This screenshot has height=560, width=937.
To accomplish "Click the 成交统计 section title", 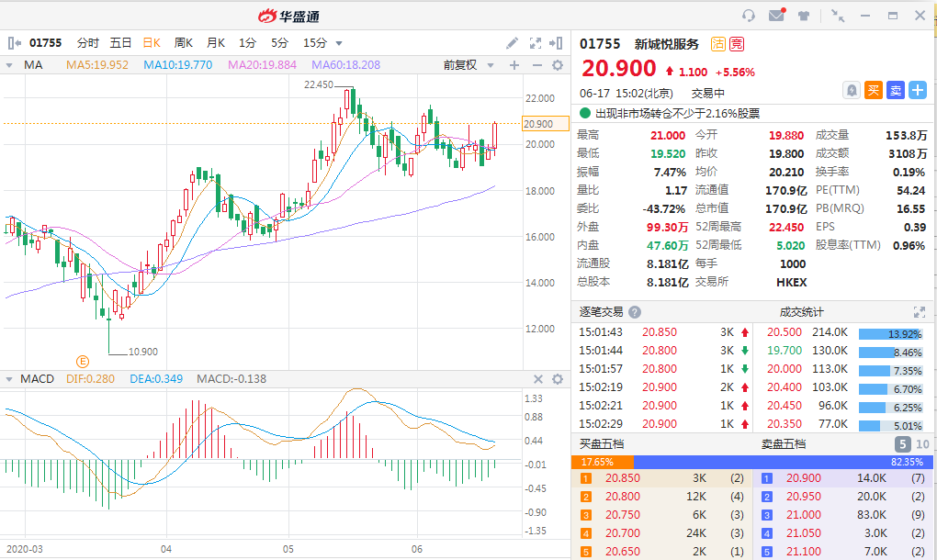I will 801,312.
